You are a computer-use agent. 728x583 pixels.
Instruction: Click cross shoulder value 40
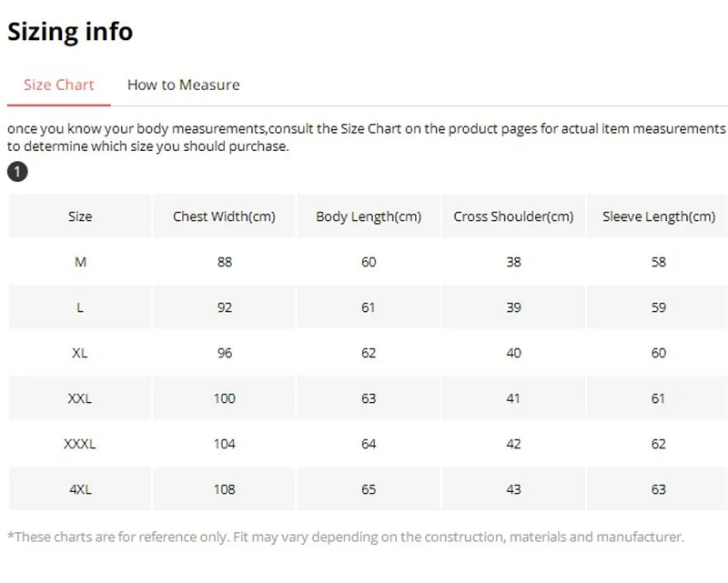[513, 353]
